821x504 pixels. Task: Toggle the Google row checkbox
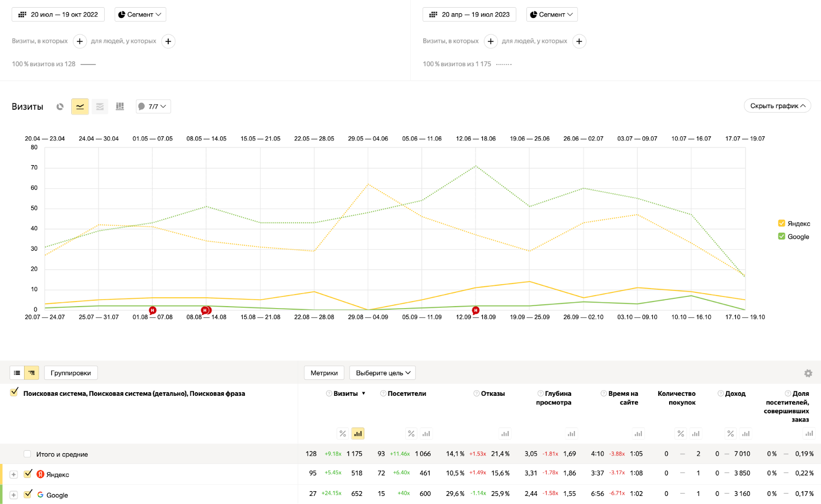[x=28, y=494]
